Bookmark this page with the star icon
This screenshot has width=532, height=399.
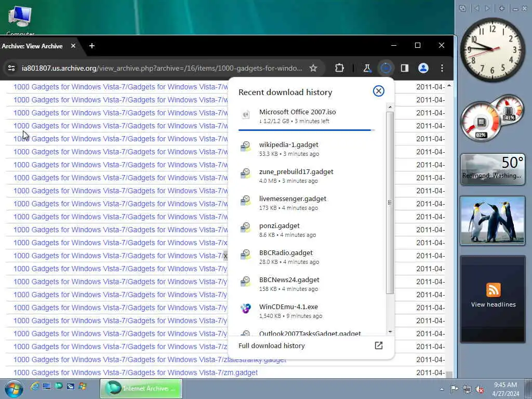pos(313,68)
